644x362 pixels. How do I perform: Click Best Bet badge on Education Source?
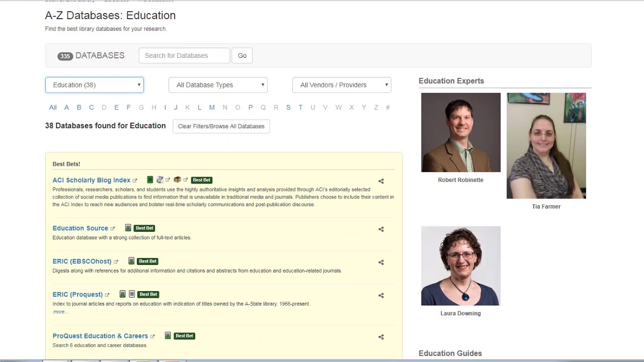(x=144, y=228)
